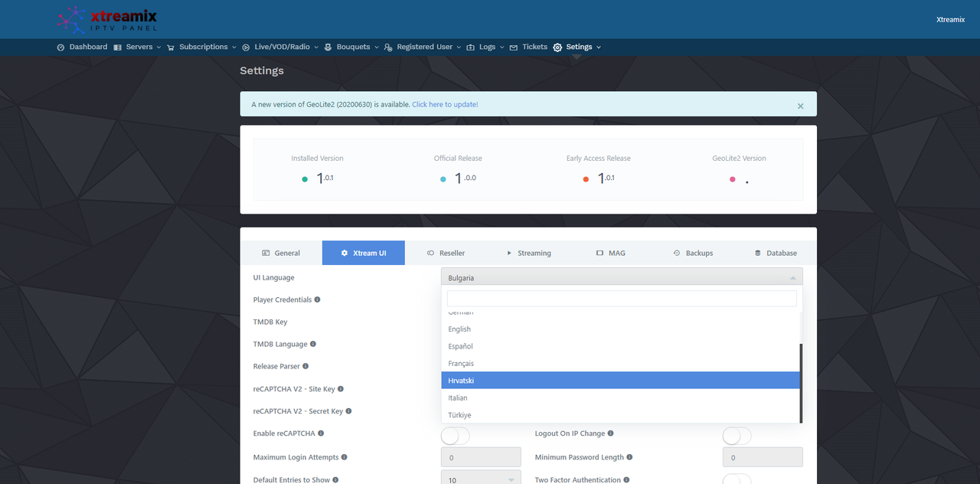Toggle the Two Factor Authentication switch

click(x=737, y=479)
